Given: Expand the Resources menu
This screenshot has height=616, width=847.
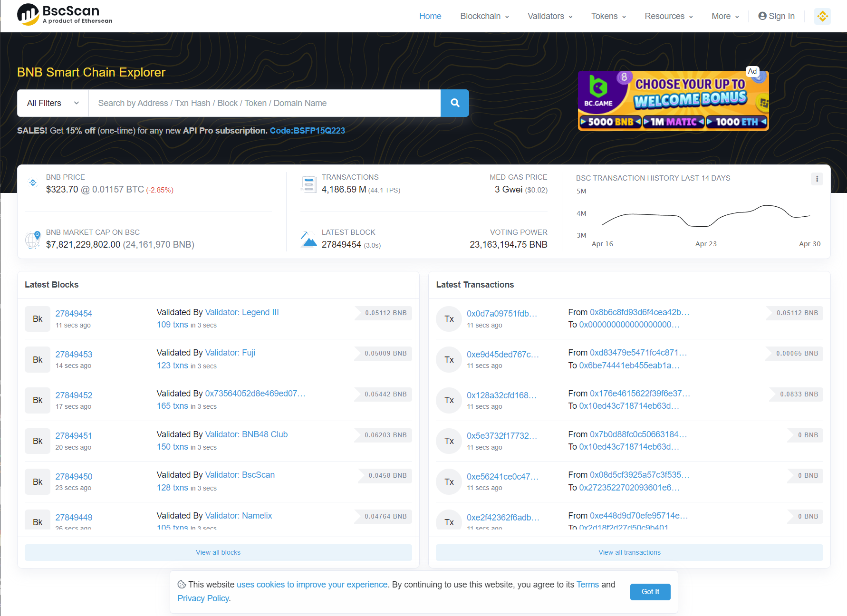Looking at the screenshot, I should tap(669, 16).
